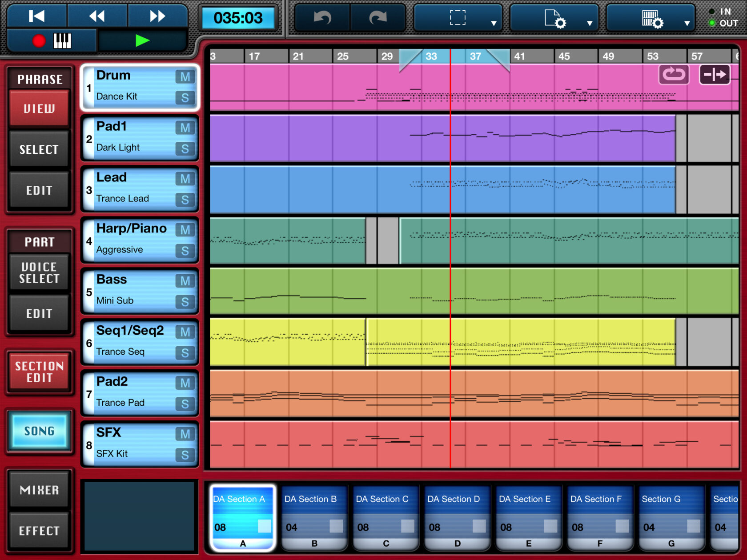This screenshot has width=747, height=560.
Task: Mute the Pad1 track
Action: click(x=185, y=128)
